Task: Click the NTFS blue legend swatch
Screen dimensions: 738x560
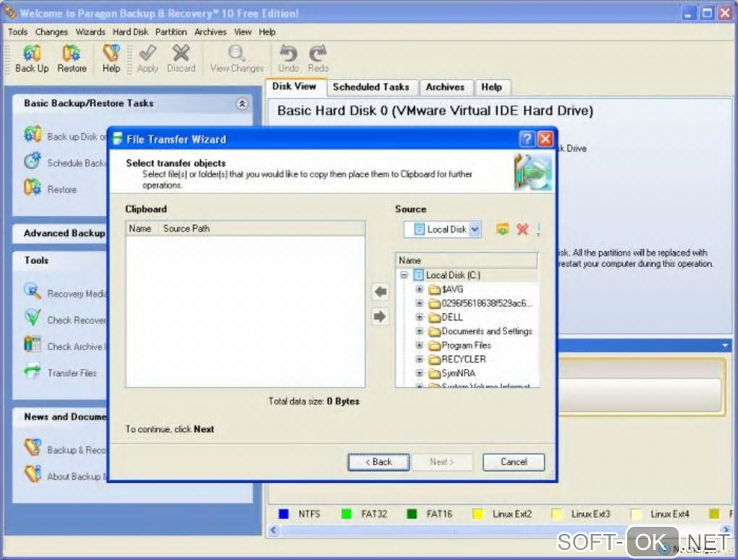Action: click(x=284, y=514)
